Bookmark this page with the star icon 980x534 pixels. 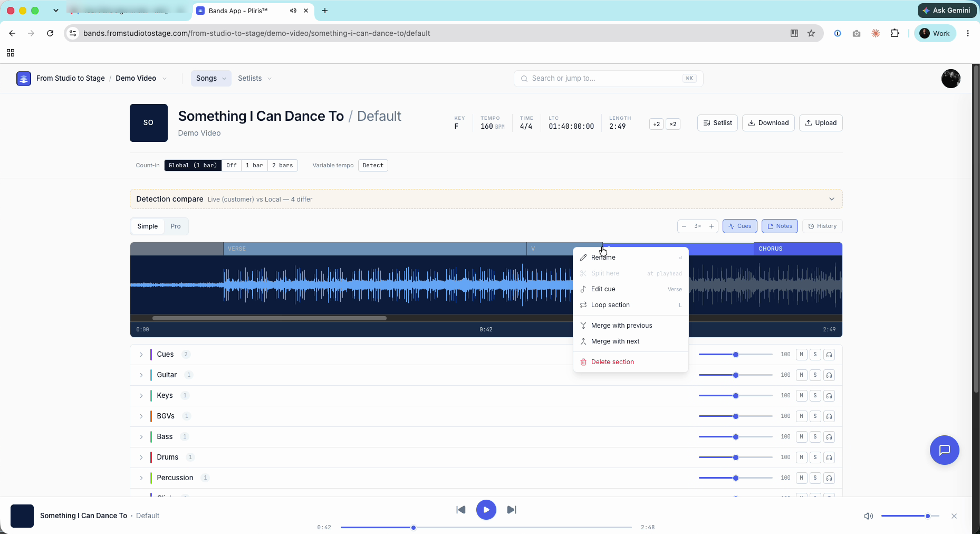pyautogui.click(x=811, y=33)
